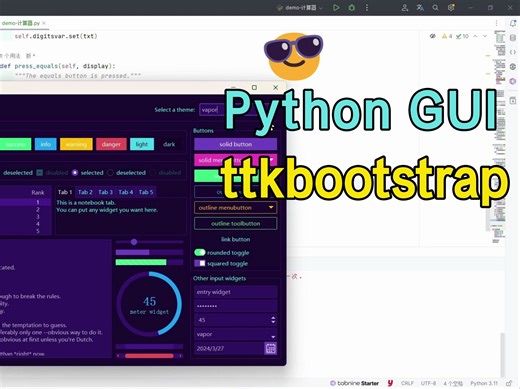
Task: Click the purple circle icon in right sidebar
Action: [x=513, y=81]
